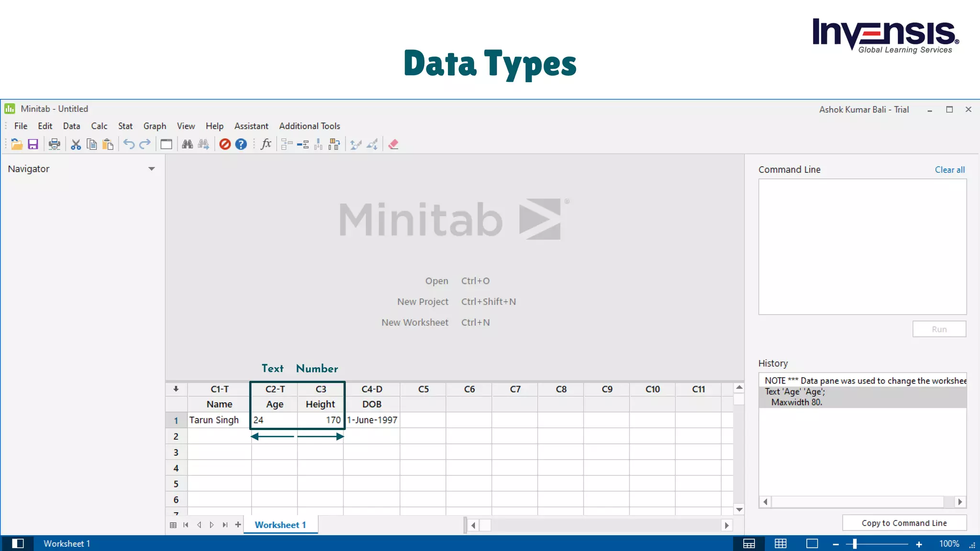Save the project with the floppy icon

coord(33,144)
